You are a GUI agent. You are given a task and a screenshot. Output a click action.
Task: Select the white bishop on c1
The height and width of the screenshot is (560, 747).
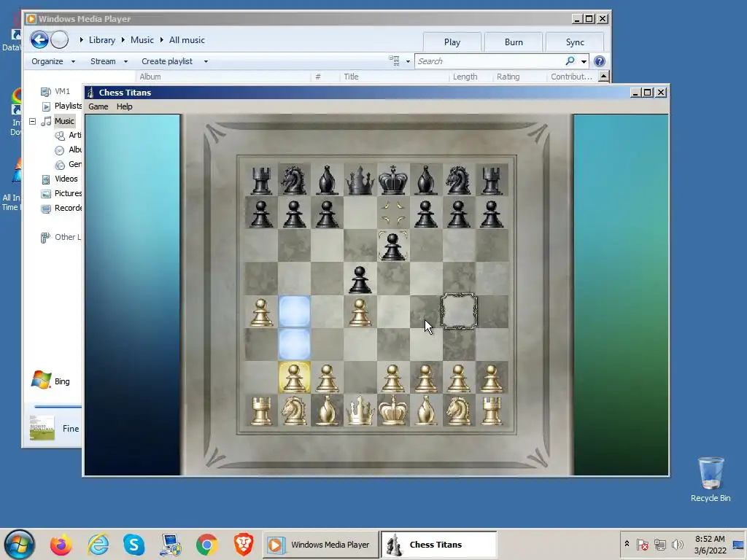pyautogui.click(x=328, y=410)
